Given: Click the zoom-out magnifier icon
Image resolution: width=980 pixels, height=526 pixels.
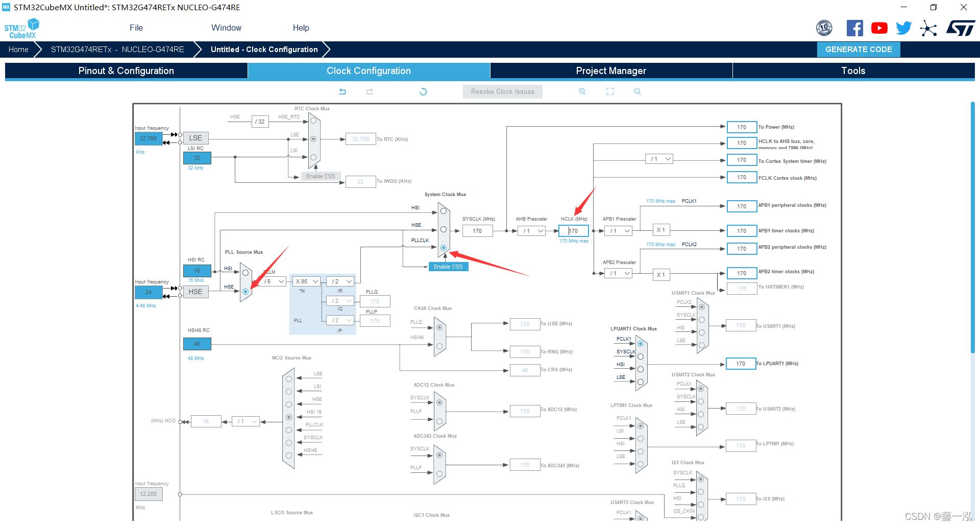Looking at the screenshot, I should (638, 91).
